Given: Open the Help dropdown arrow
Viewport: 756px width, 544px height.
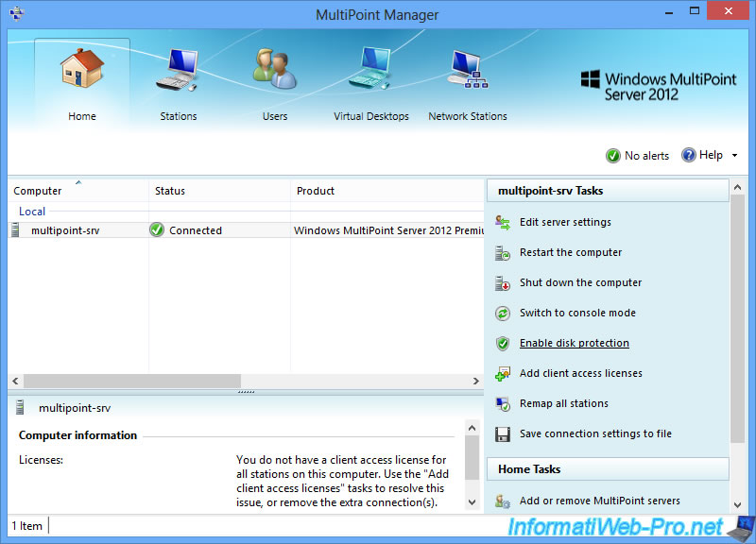Looking at the screenshot, I should coord(735,155).
